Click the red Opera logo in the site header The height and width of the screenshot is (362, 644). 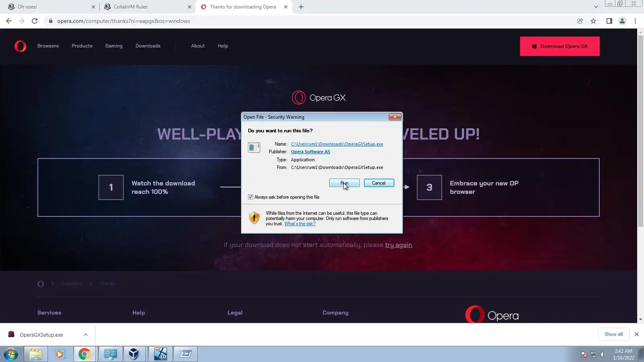pos(21,46)
